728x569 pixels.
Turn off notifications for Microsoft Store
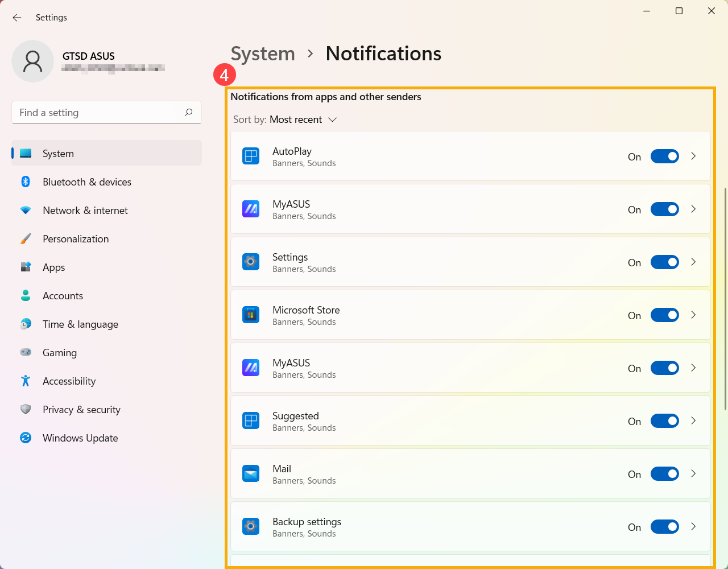(664, 315)
